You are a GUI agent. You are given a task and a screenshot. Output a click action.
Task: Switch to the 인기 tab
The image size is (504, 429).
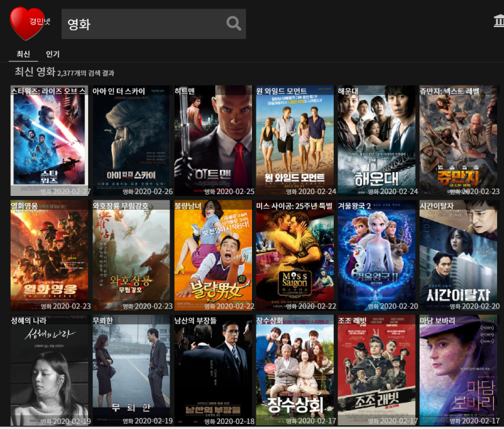pyautogui.click(x=53, y=54)
